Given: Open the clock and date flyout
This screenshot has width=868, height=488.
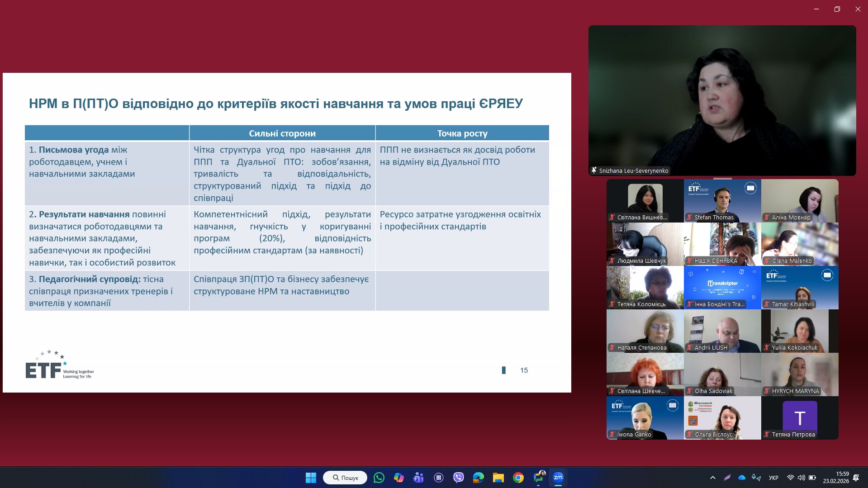Looking at the screenshot, I should [836, 478].
